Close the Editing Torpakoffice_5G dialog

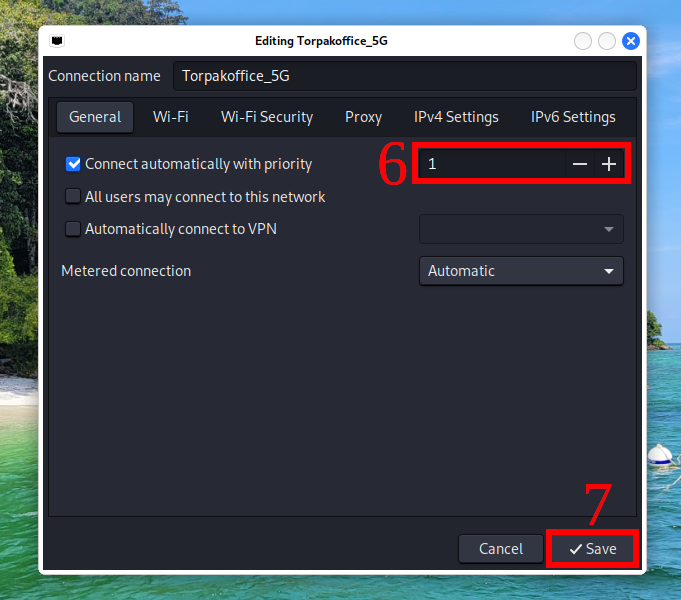[x=631, y=41]
